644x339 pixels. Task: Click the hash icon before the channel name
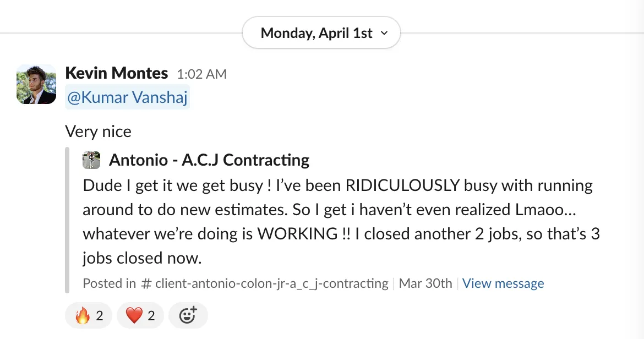[x=146, y=283]
